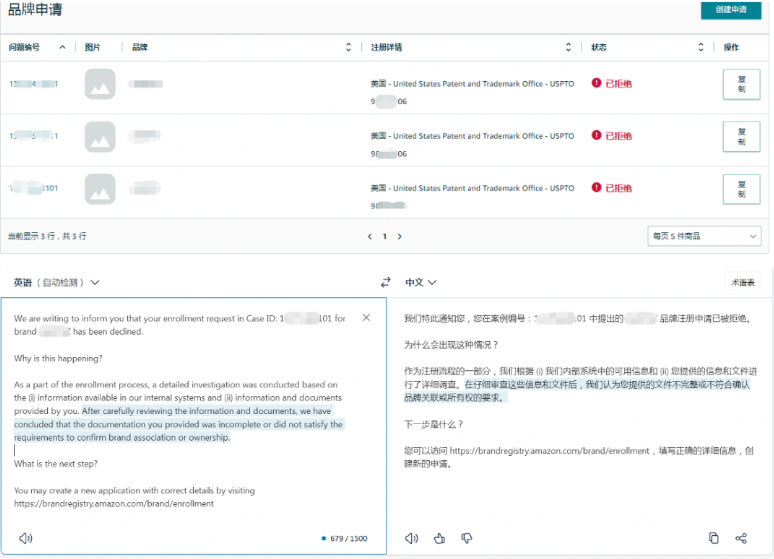Open the 术语表 glossary button
The image size is (774, 559).
(x=743, y=283)
